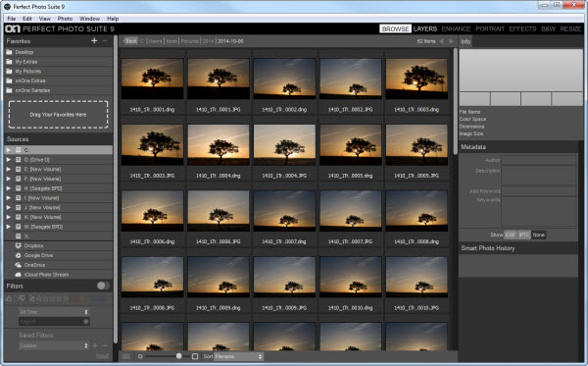Expand the E: [New Volume] source
Viewport: 588px width, 366px height.
[9, 170]
